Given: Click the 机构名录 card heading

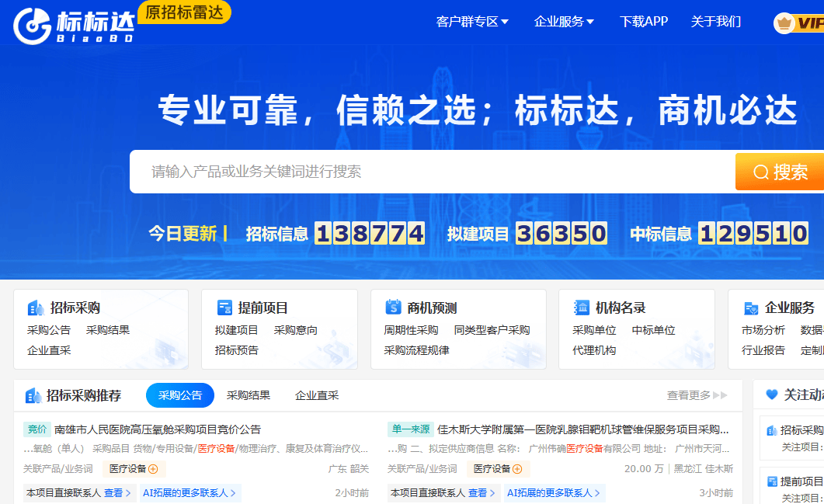Looking at the screenshot, I should [621, 308].
